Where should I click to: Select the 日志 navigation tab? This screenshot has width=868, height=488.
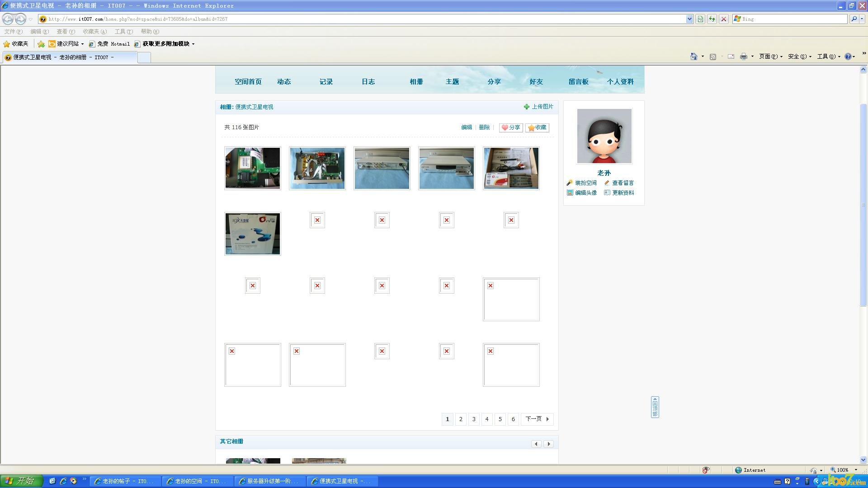click(x=368, y=82)
